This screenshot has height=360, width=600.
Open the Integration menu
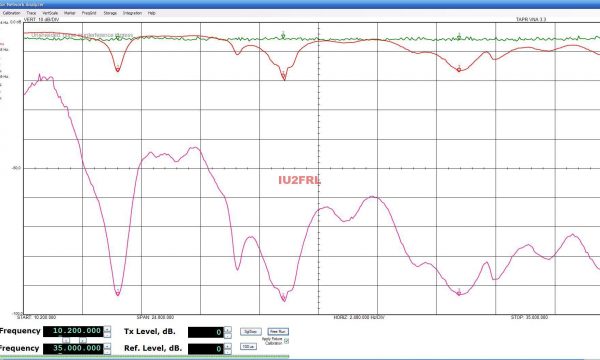point(132,13)
